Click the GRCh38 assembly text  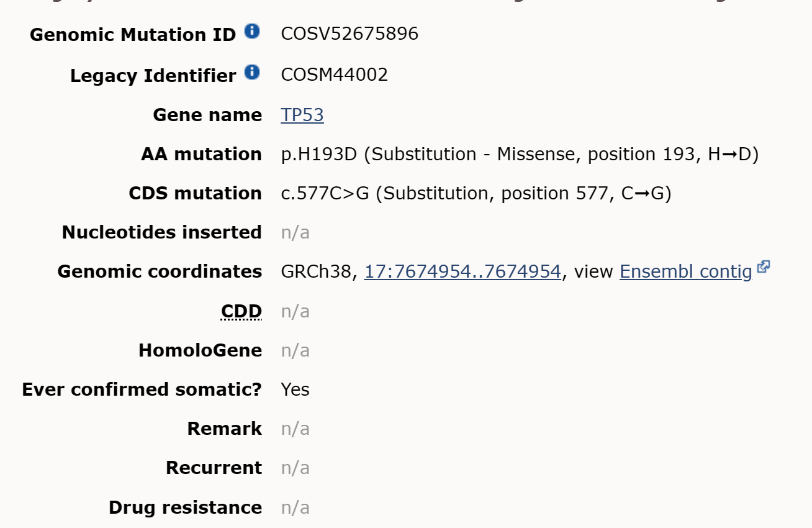(x=317, y=271)
